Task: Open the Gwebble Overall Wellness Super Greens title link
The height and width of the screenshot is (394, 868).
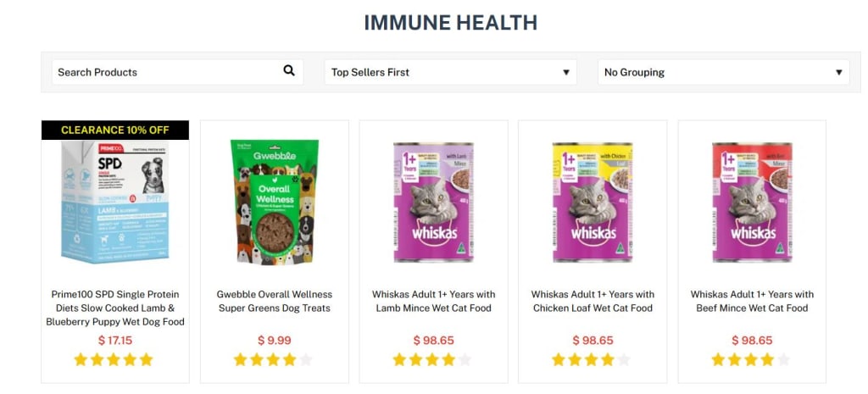Action: pos(275,301)
